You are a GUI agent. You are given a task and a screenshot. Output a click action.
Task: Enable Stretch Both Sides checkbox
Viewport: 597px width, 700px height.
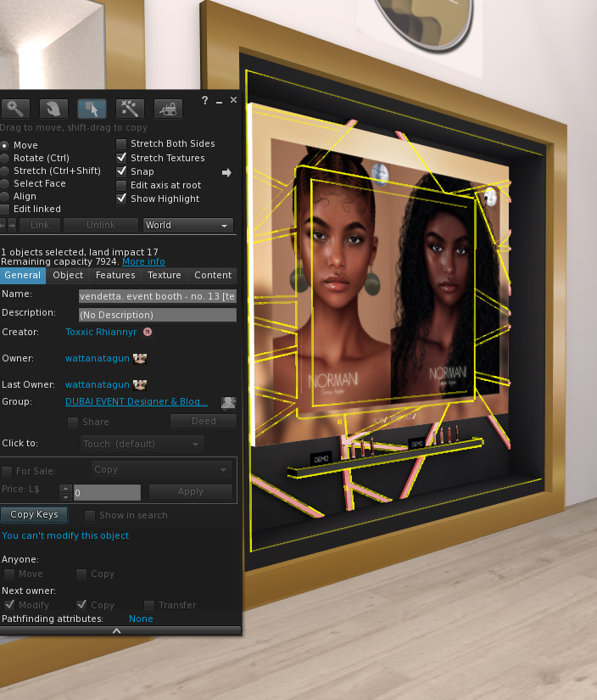[x=121, y=144]
